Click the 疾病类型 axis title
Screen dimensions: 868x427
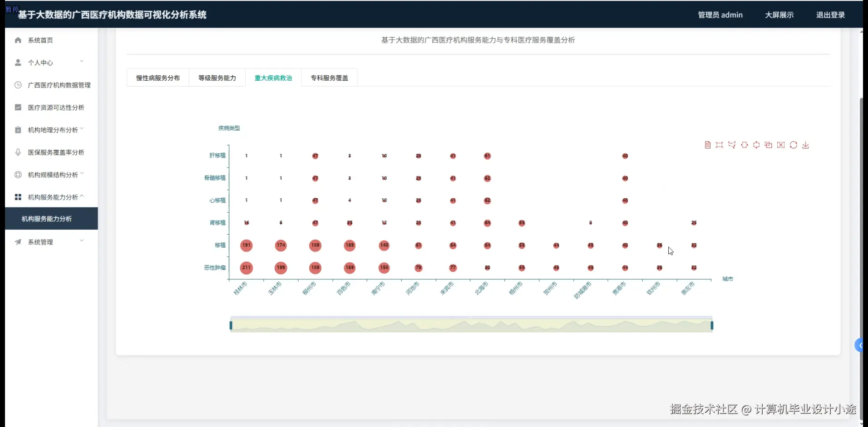[x=229, y=128]
